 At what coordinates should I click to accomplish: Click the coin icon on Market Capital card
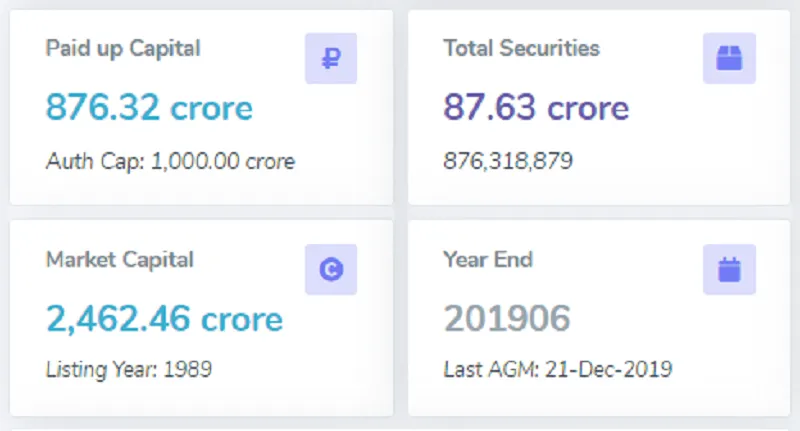pos(330,269)
